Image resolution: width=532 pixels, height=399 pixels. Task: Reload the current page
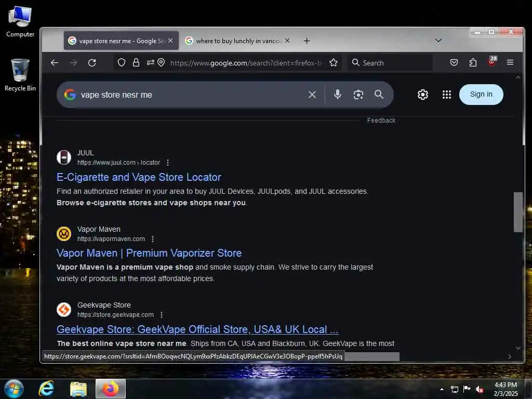click(x=92, y=63)
